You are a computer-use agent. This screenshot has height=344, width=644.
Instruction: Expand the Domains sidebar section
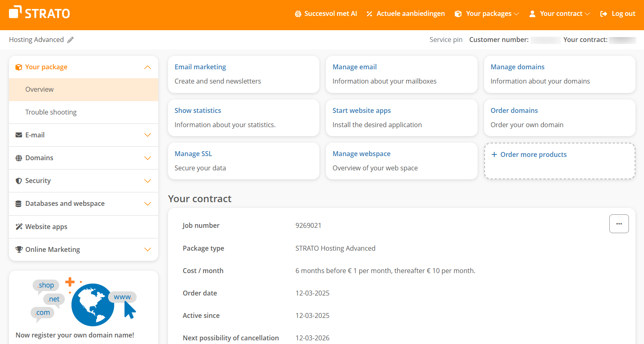[x=147, y=158]
